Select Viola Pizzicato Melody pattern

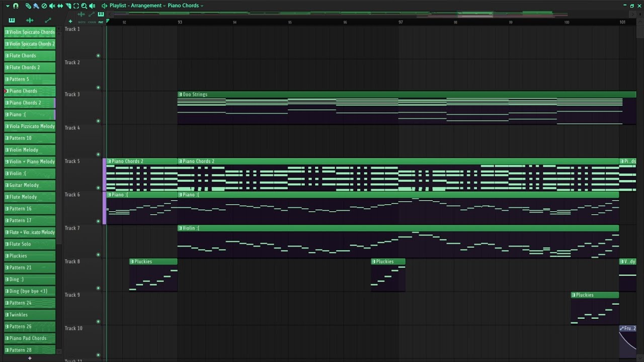(x=30, y=126)
